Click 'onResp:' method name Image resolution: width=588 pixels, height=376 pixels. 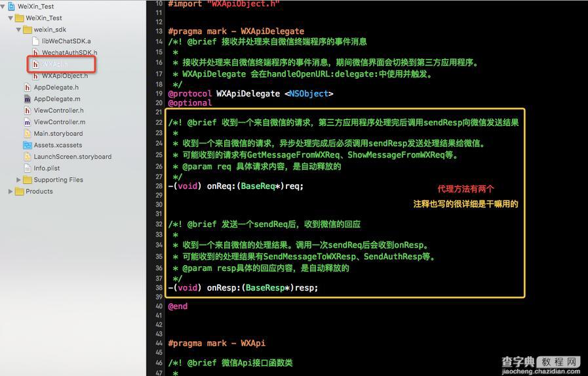pyautogui.click(x=225, y=288)
